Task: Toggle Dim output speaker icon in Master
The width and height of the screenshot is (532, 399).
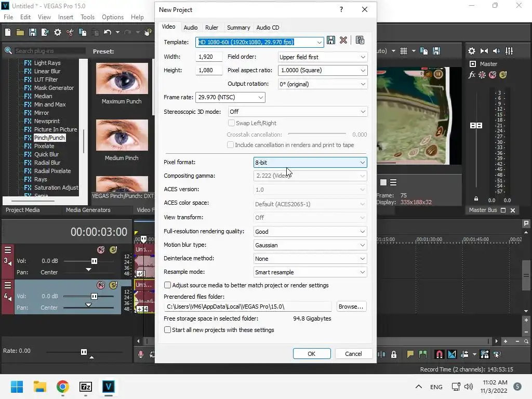Action: (x=496, y=51)
